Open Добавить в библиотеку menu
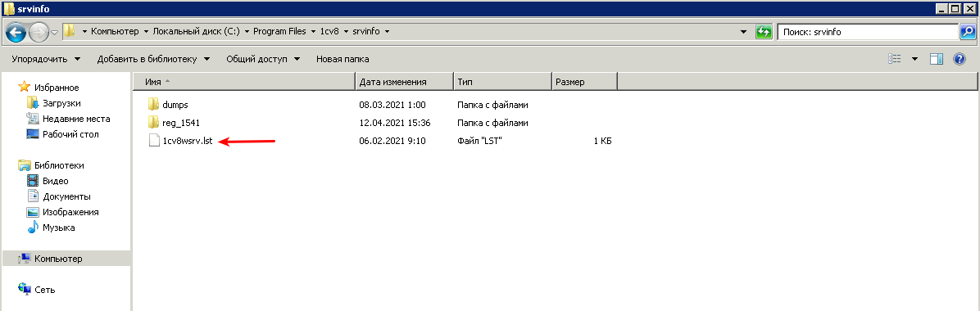 coord(153,59)
